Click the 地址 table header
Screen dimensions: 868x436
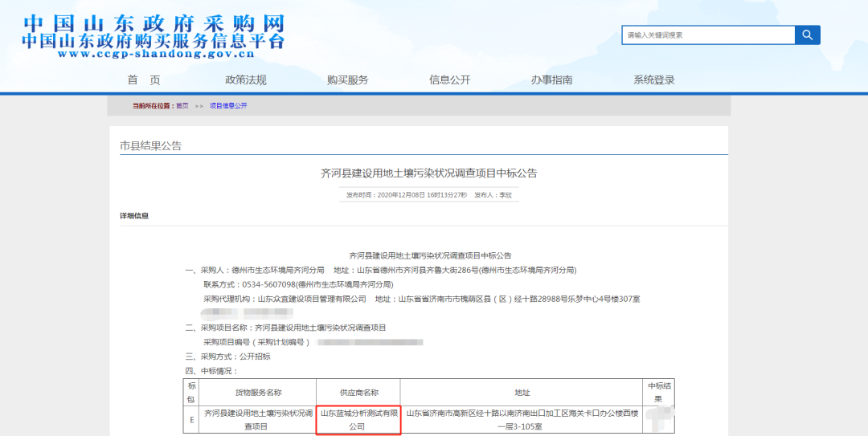522,393
